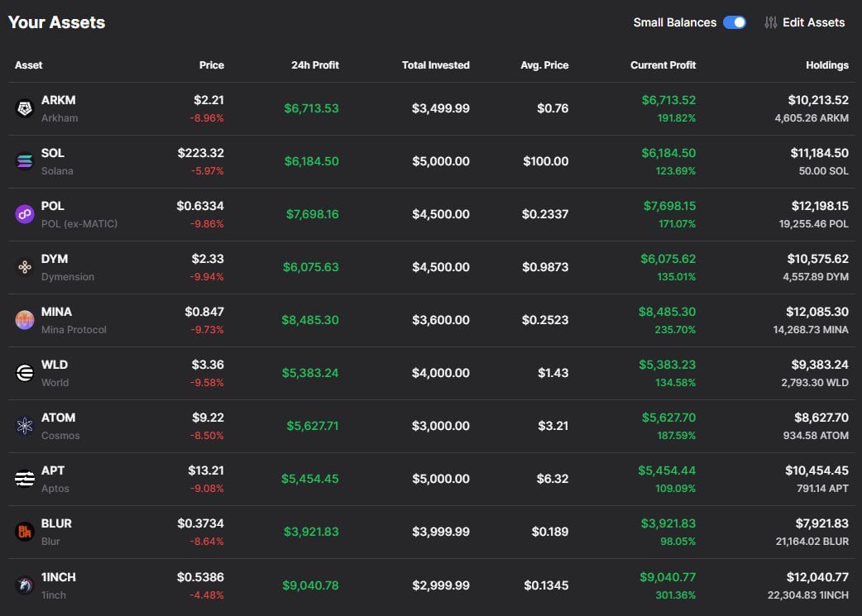This screenshot has width=862, height=616.
Task: Click holdings amount 50.00 SOL
Action: pos(823,171)
